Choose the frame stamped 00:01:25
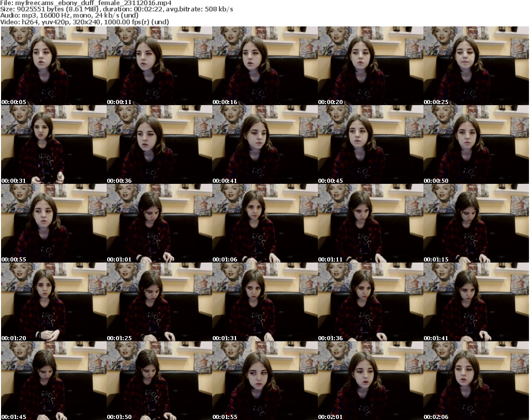This screenshot has width=530, height=420. pos(159,301)
